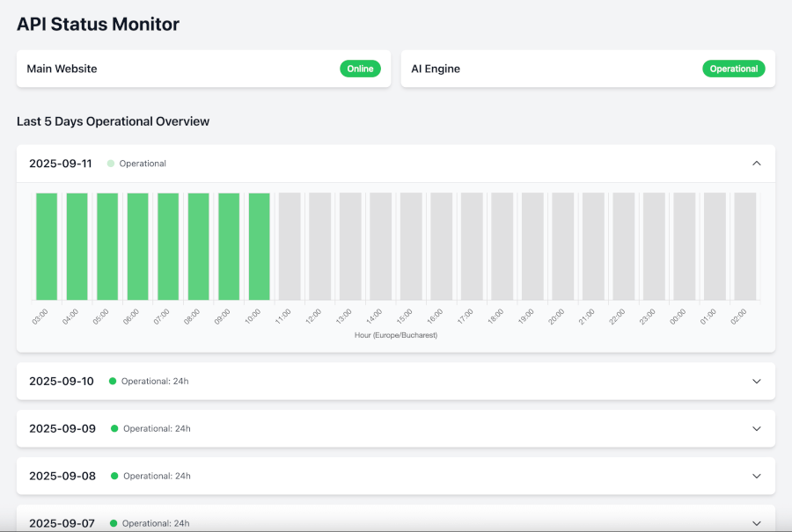Expand the 2025-09-09 day details

756,428
